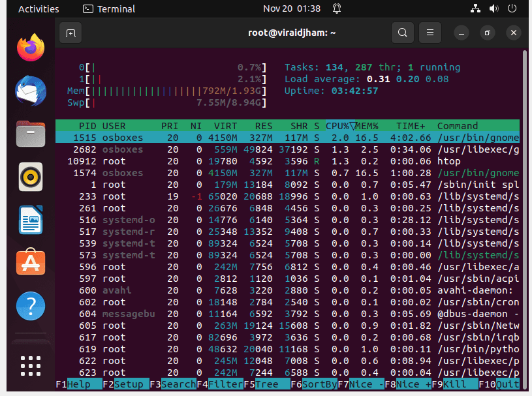Select process 605 /usr/sbin/Netw row
The height and width of the screenshot is (396, 532).
pos(287,326)
